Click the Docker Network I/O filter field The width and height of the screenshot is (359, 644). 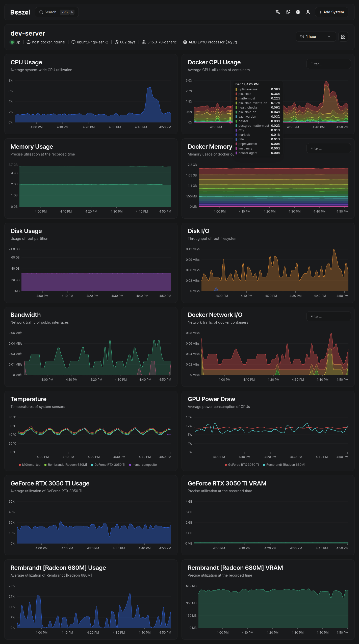(x=328, y=317)
